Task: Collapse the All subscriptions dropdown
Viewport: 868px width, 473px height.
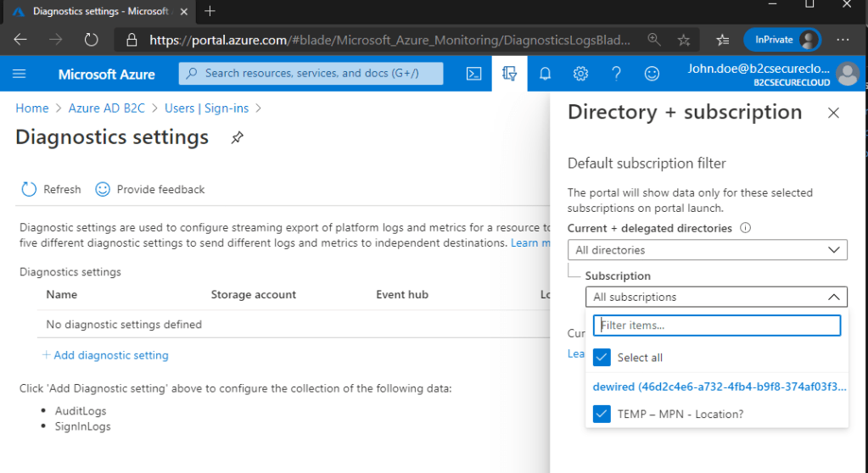Action: click(715, 297)
